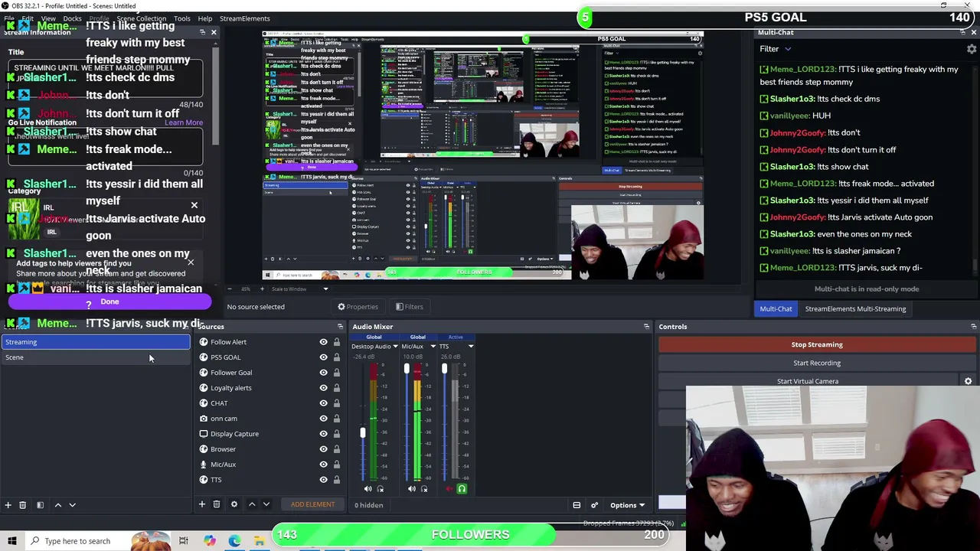
Task: Open Audio Mixer advanced properties gears icon
Action: point(594,505)
